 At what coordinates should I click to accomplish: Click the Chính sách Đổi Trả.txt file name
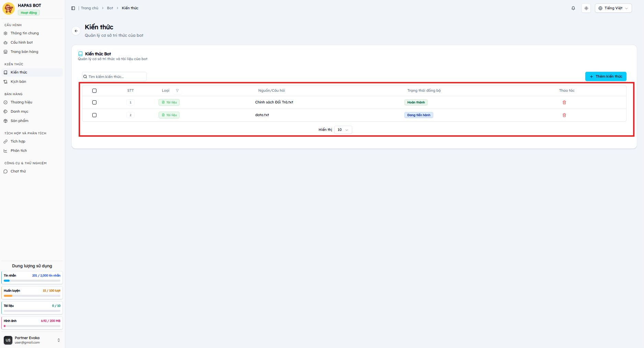(x=274, y=102)
